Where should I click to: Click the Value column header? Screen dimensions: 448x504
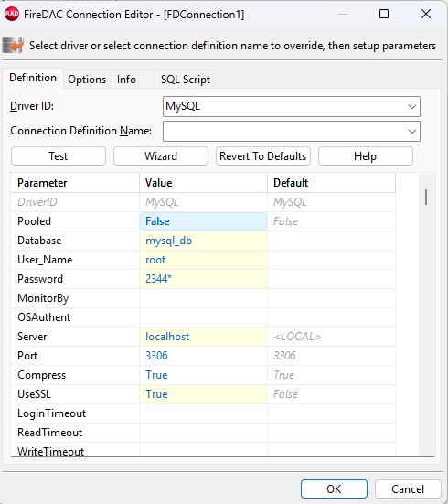203,183
